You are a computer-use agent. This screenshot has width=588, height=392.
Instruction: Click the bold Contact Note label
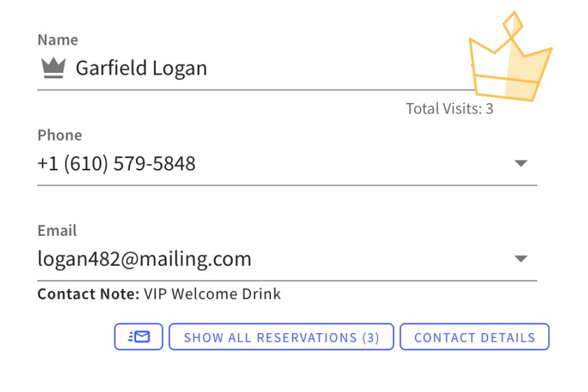(88, 294)
